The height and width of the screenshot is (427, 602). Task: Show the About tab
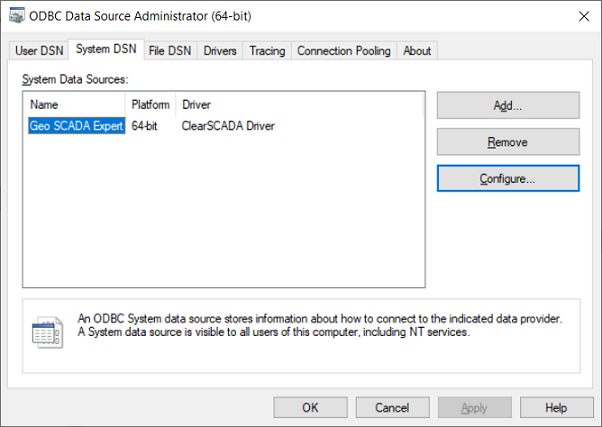pos(417,51)
